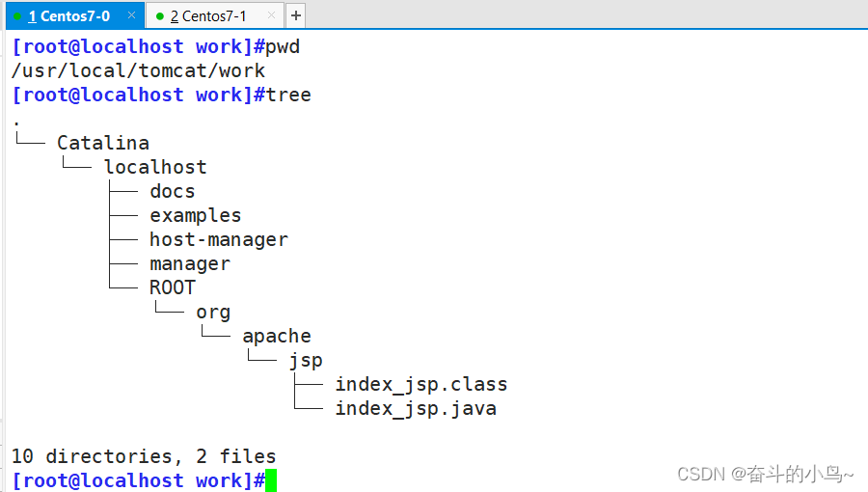Screen dimensions: 868x492
Task: Click green status dot on Centos7-0 tab
Action: pyautogui.click(x=17, y=16)
